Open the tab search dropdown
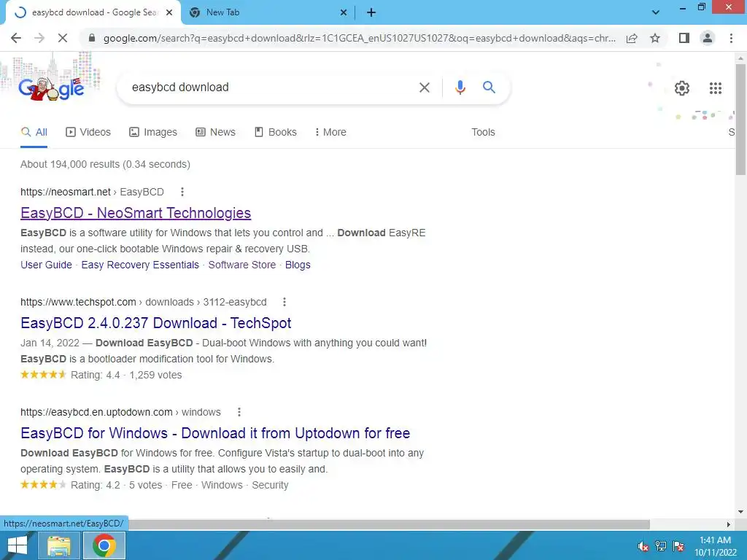 click(x=656, y=12)
